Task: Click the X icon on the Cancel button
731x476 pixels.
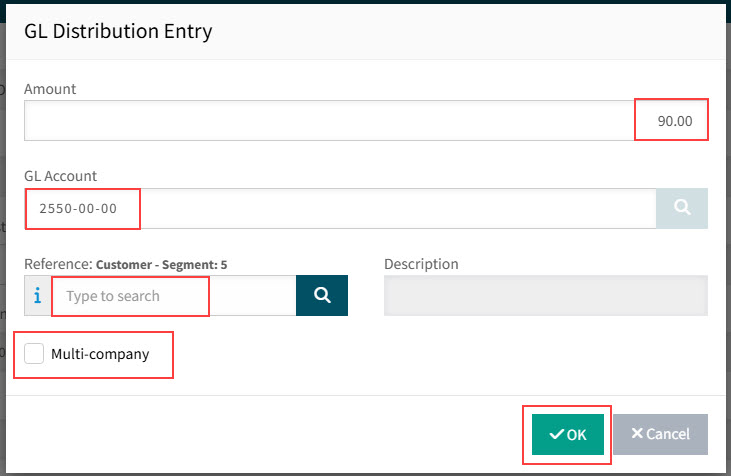Action: pos(636,434)
